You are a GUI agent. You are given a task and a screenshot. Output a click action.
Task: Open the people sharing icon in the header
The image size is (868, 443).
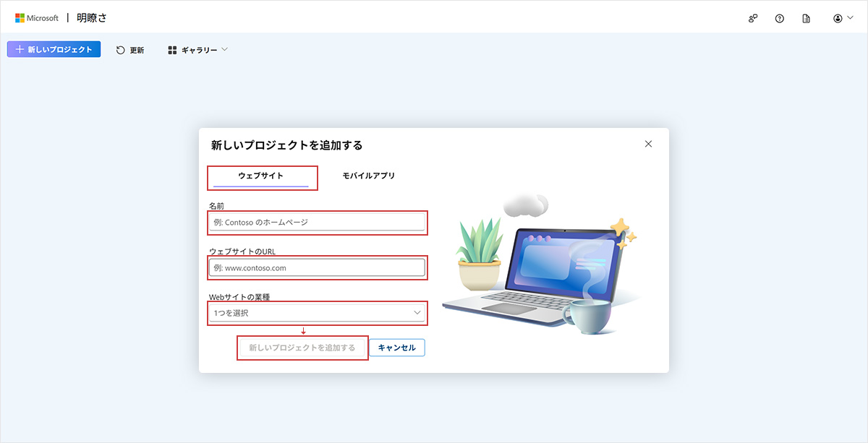753,19
